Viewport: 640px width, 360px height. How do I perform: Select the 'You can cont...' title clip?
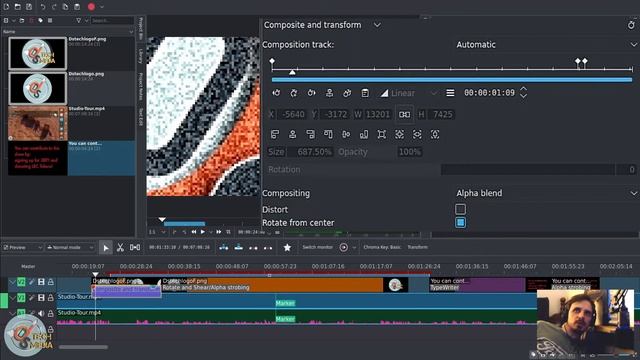click(71, 158)
